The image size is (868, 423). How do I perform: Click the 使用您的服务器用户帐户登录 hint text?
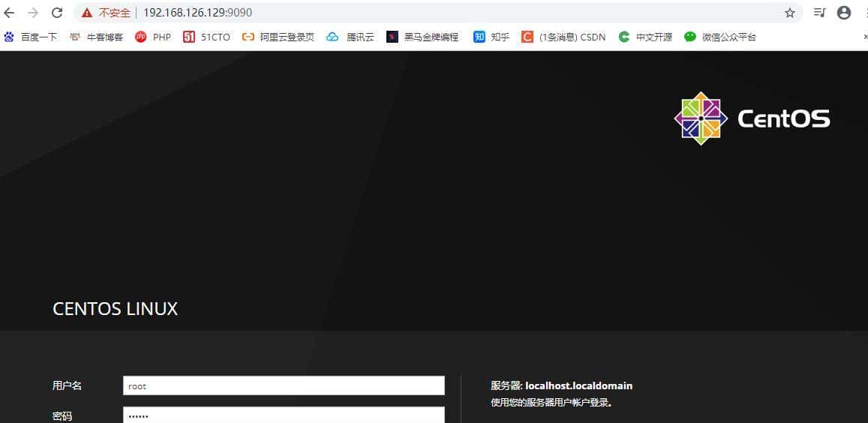(551, 403)
